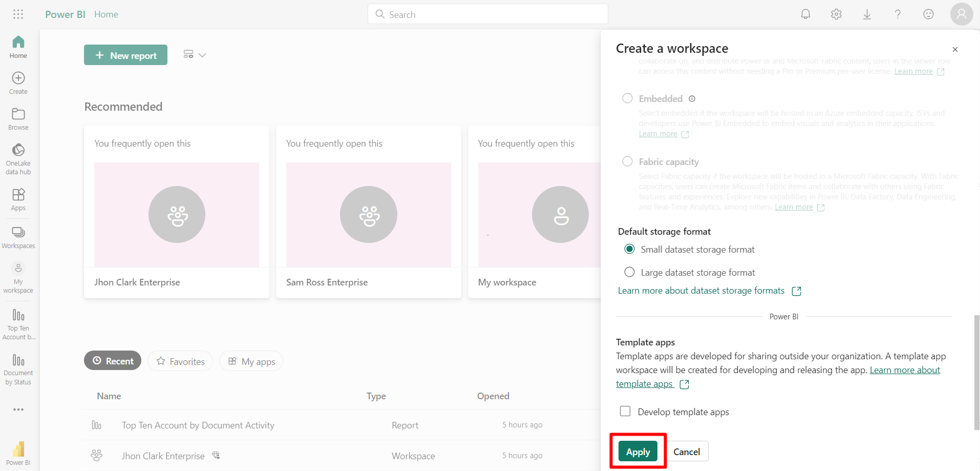Check Develop template apps

coord(625,411)
